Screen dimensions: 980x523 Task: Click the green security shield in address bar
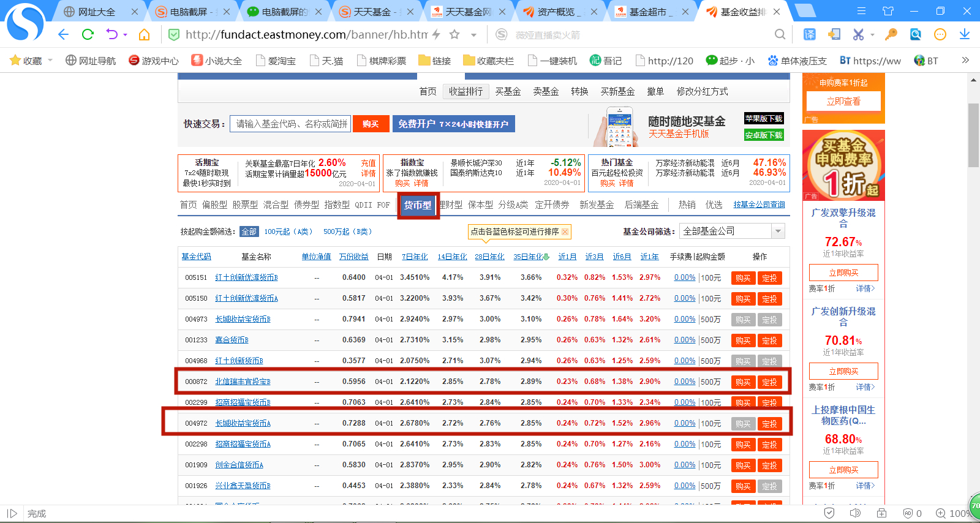click(174, 35)
